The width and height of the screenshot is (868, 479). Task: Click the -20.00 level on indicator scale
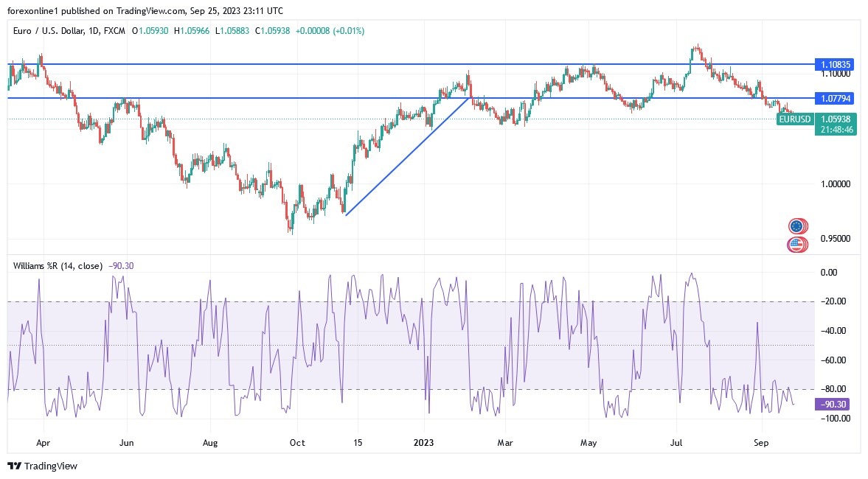[x=833, y=301]
